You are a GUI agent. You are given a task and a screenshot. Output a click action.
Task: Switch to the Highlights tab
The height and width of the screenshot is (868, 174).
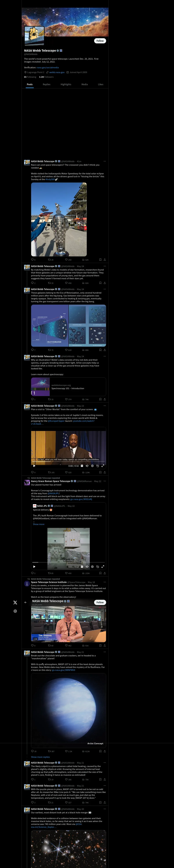(x=66, y=84)
